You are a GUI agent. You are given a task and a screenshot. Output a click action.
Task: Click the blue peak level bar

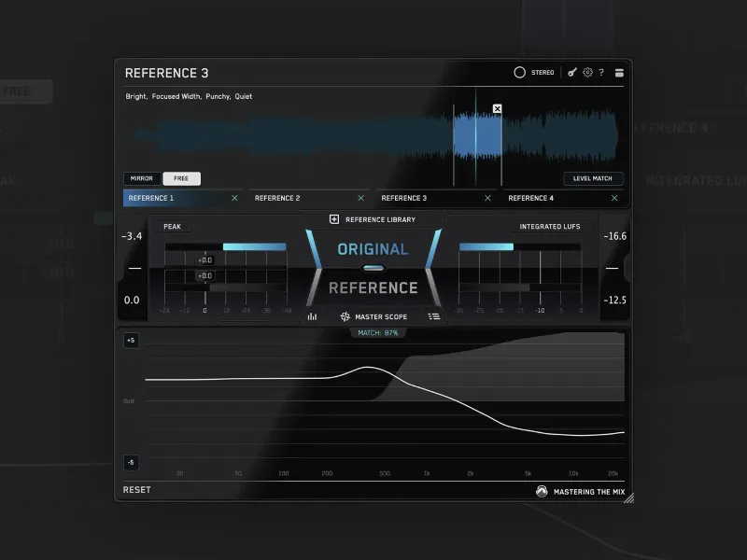(x=254, y=246)
